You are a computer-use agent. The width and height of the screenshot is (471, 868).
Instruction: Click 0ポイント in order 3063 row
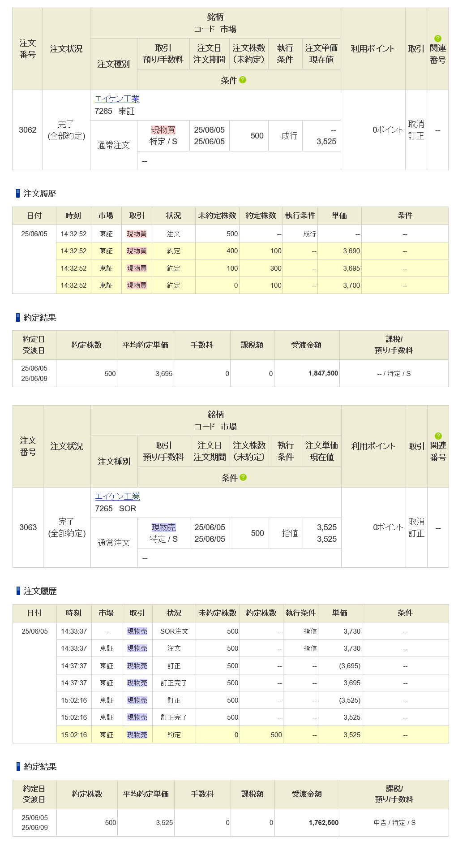tap(388, 527)
